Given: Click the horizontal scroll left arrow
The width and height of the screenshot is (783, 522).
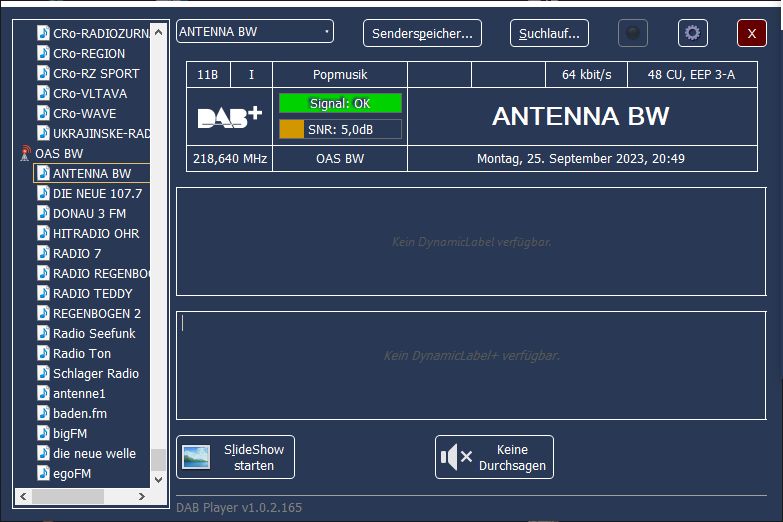Looking at the screenshot, I should point(23,496).
